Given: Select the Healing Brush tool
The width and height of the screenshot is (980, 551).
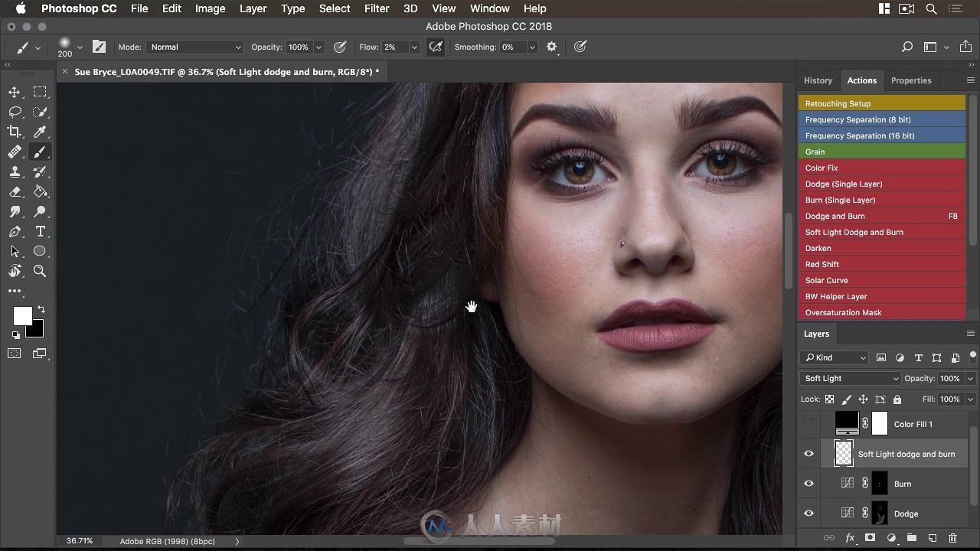Looking at the screenshot, I should (15, 152).
